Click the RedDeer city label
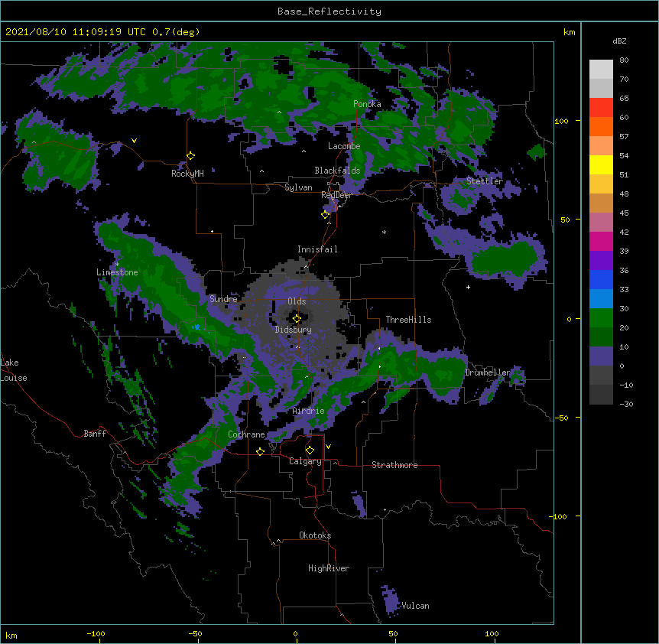 pyautogui.click(x=336, y=195)
